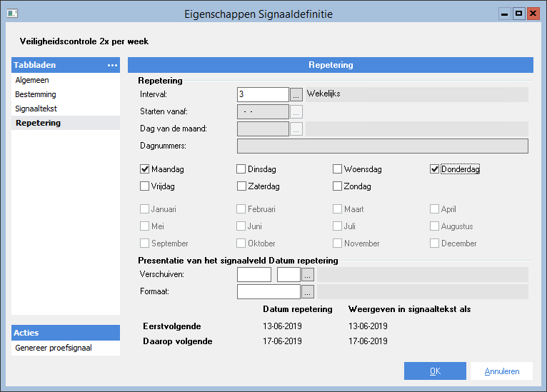Click the application icon in title bar
The width and height of the screenshot is (547, 392).
click(13, 13)
